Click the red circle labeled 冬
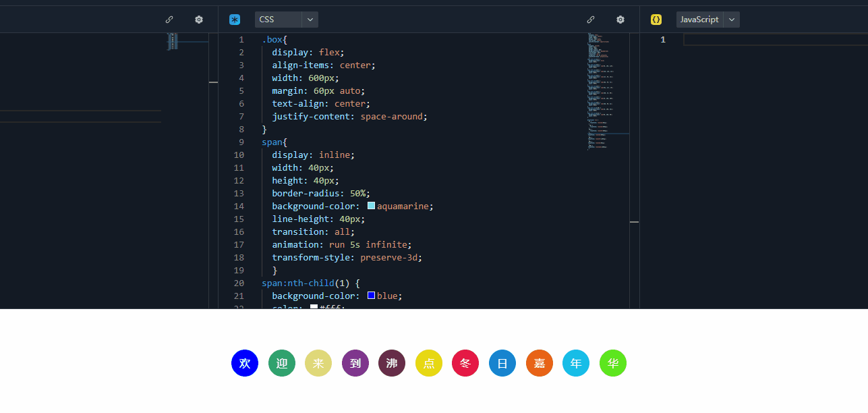This screenshot has height=413, width=868. (465, 363)
